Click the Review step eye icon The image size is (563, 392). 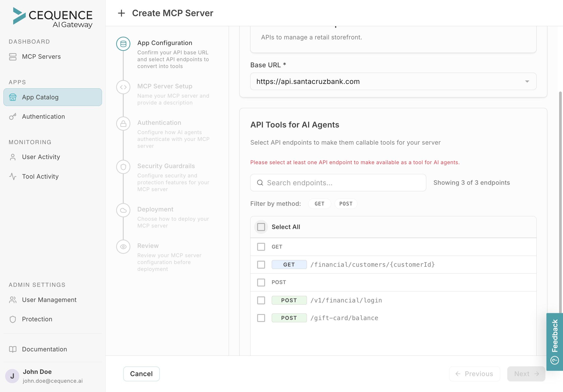click(x=123, y=247)
